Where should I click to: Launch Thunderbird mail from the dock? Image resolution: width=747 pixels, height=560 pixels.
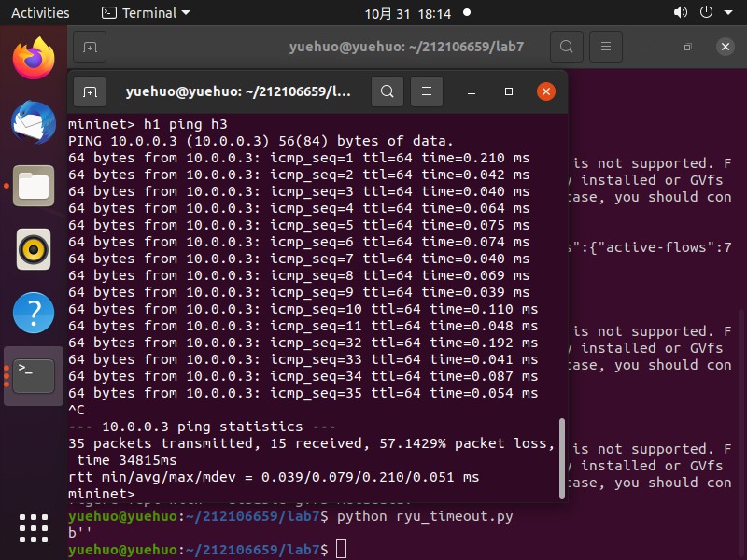click(x=34, y=122)
